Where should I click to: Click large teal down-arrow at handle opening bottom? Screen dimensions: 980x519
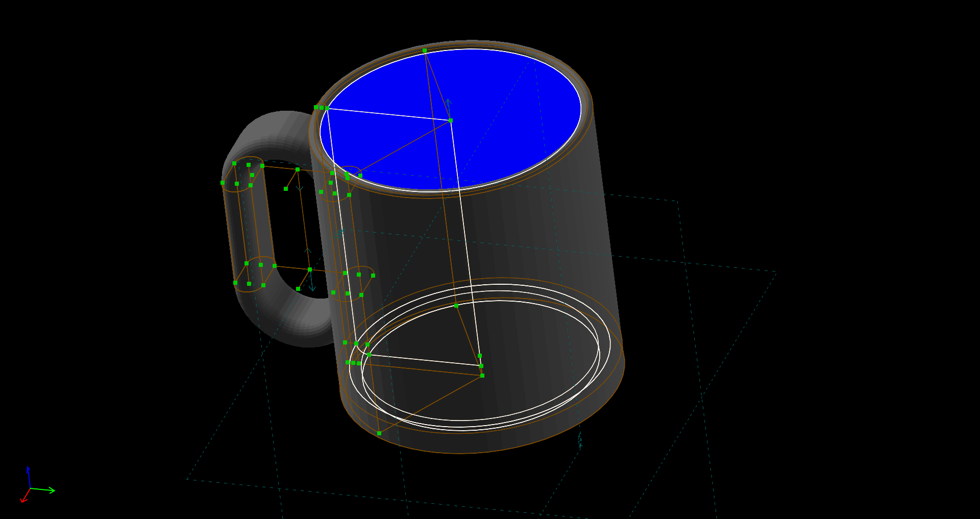pos(312,286)
